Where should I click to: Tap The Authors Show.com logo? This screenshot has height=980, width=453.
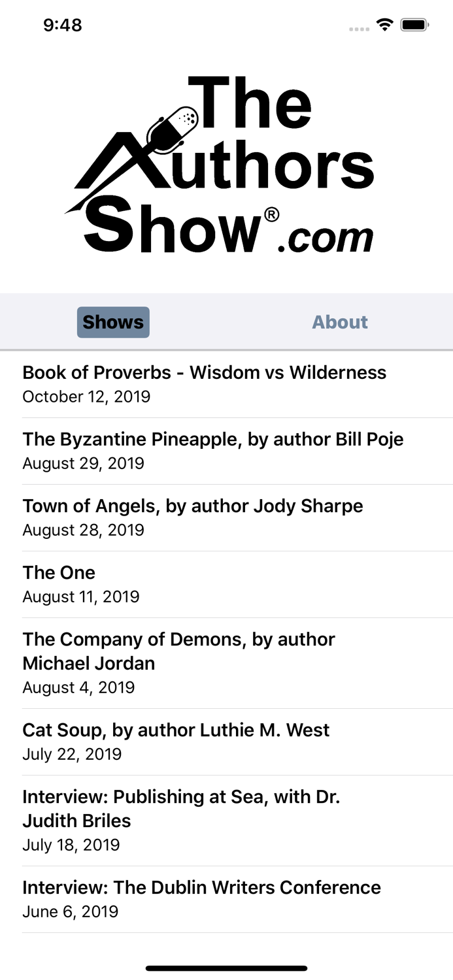point(226,163)
